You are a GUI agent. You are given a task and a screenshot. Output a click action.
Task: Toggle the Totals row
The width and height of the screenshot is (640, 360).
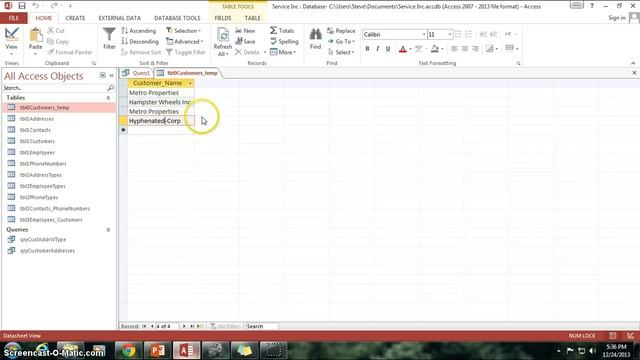(x=282, y=31)
